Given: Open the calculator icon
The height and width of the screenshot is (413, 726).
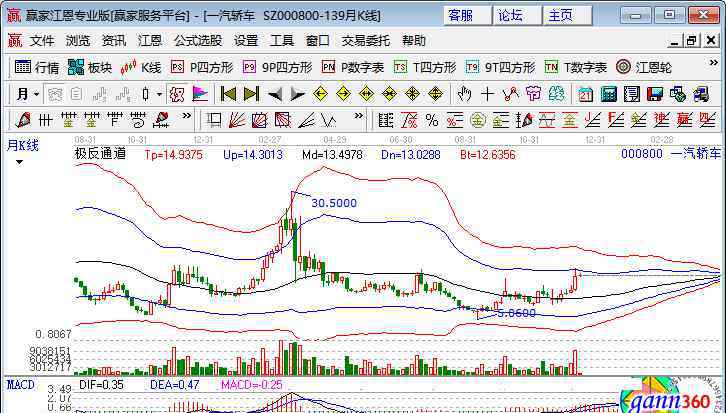Looking at the screenshot, I should click(609, 94).
